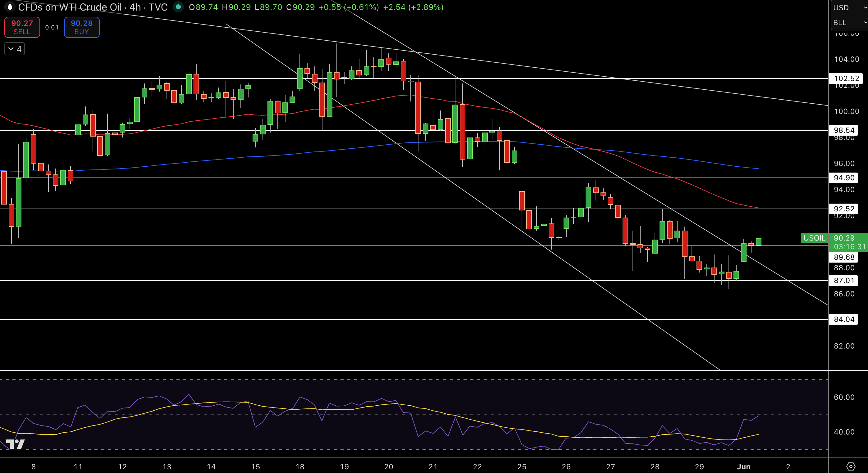
Task: Click the closing price value C90.29
Action: pyautogui.click(x=300, y=7)
